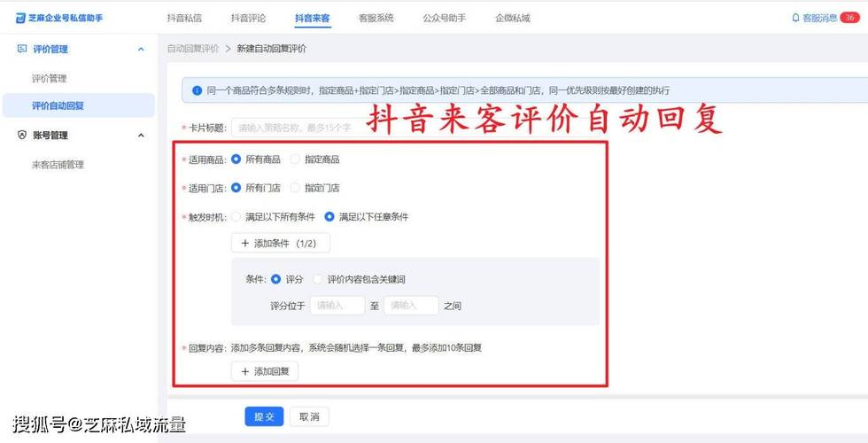The height and width of the screenshot is (443, 868).
Task: Select 指定商品 radio button
Action: (x=295, y=159)
